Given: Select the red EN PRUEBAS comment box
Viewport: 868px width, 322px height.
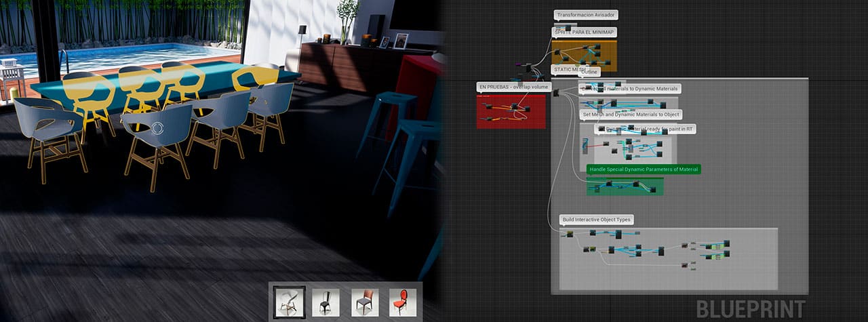Looking at the screenshot, I should coord(511,110).
